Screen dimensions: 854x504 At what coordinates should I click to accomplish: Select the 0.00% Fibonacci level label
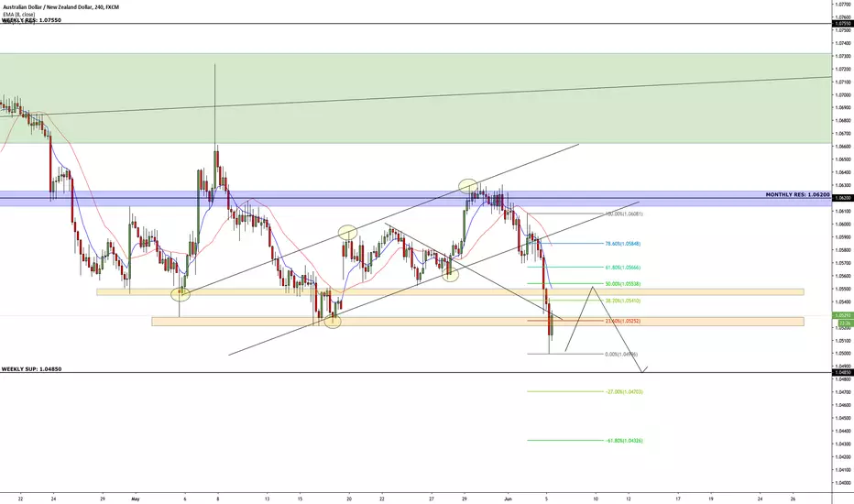(x=621, y=354)
